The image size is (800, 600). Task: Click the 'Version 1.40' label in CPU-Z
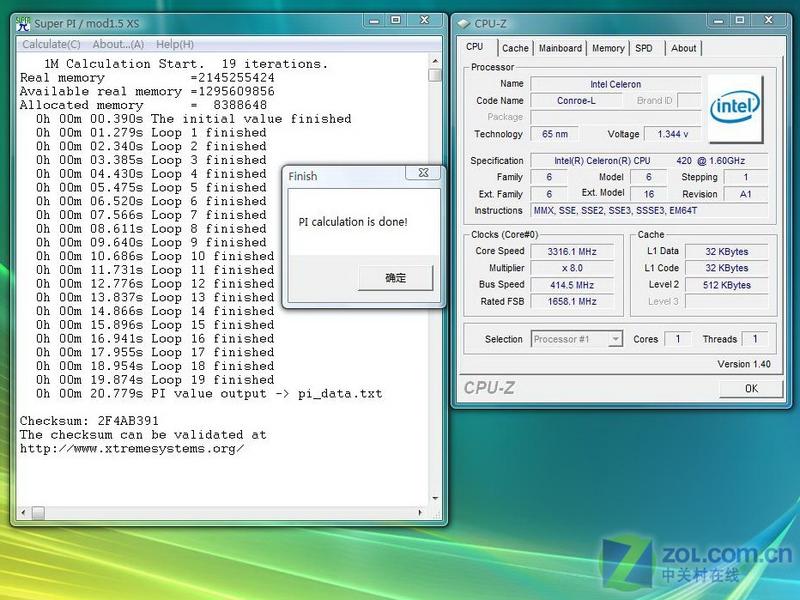[744, 364]
